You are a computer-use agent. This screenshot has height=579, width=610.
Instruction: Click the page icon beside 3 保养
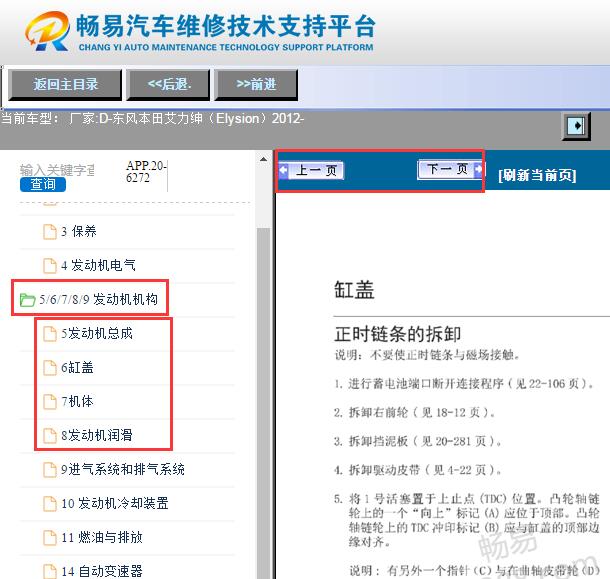point(49,232)
